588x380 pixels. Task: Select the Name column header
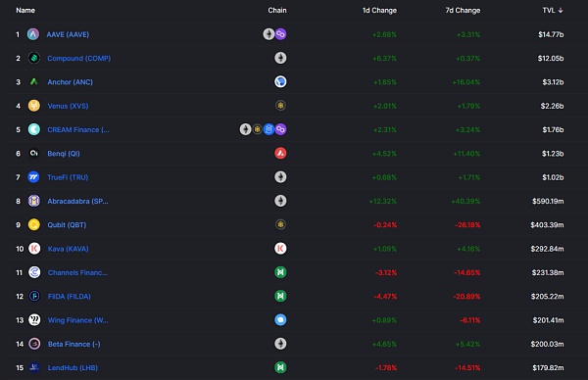[25, 10]
